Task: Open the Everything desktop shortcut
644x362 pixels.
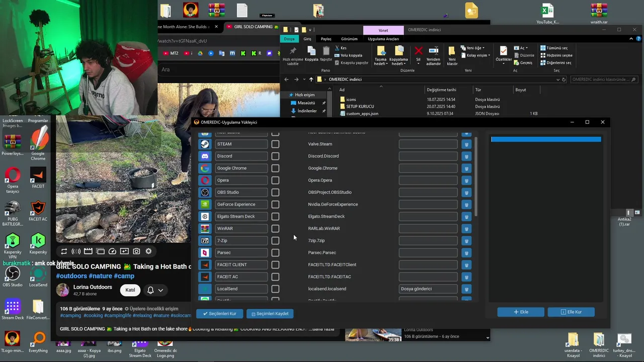Action: [38, 342]
